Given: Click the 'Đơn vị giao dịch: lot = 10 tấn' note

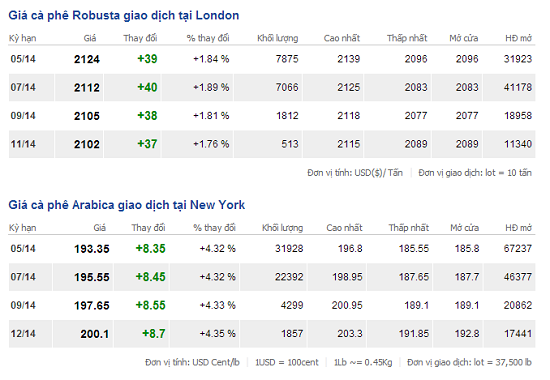Looking at the screenshot, I should [x=475, y=173].
